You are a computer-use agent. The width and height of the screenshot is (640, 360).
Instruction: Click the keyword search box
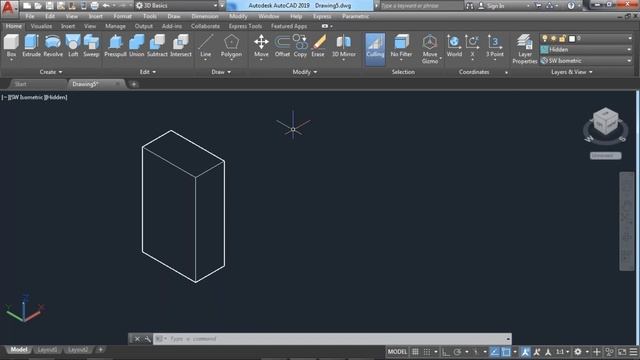pos(422,6)
